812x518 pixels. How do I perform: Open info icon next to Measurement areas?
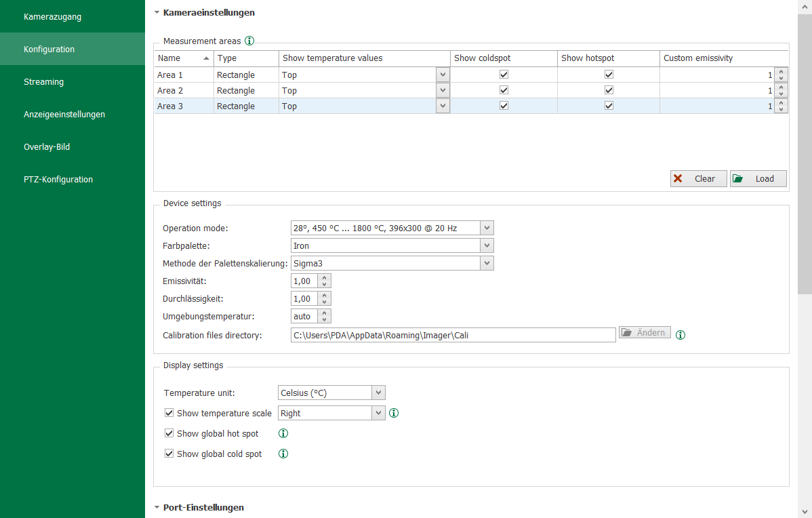(x=249, y=41)
